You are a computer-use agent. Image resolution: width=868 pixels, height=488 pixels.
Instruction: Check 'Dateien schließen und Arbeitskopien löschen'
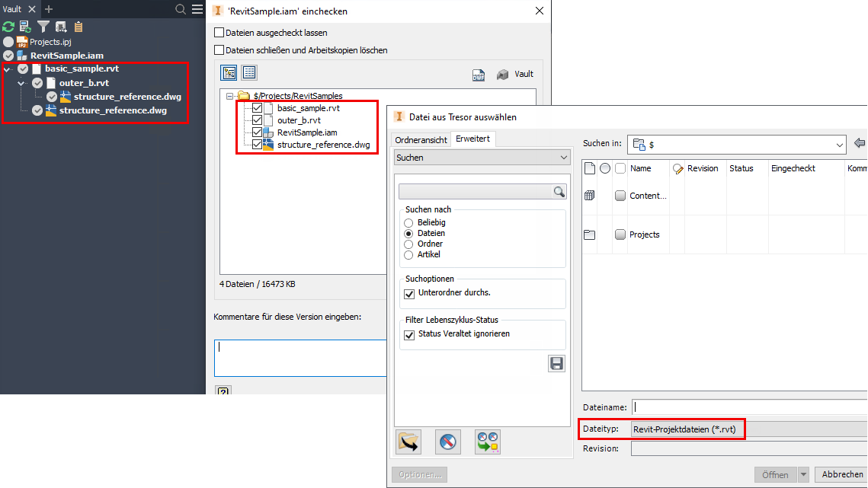[x=219, y=49]
